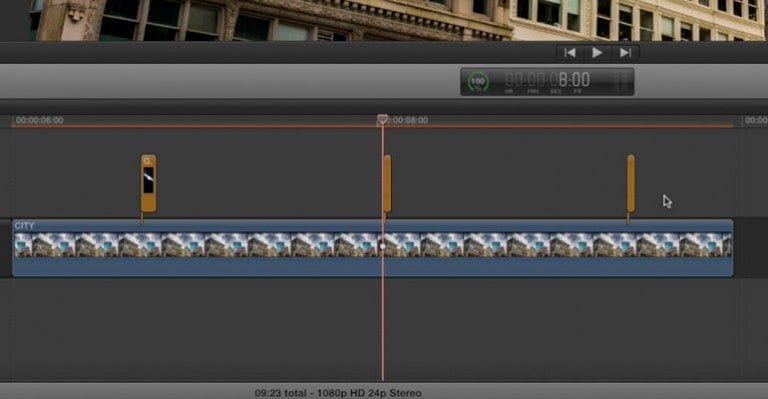Screen dimensions: 768x399
Task: Click the last filmstrip thumbnail at clip end
Action: (x=727, y=245)
